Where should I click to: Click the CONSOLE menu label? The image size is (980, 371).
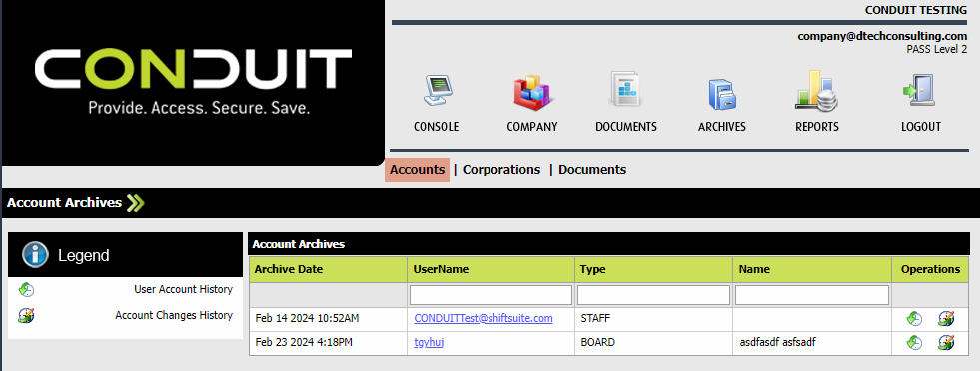pos(437,126)
